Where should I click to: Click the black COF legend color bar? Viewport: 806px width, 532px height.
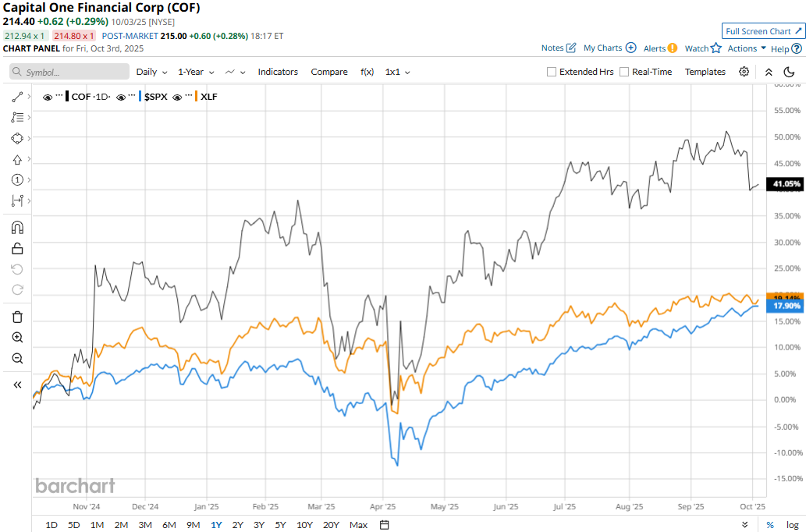pyautogui.click(x=67, y=96)
